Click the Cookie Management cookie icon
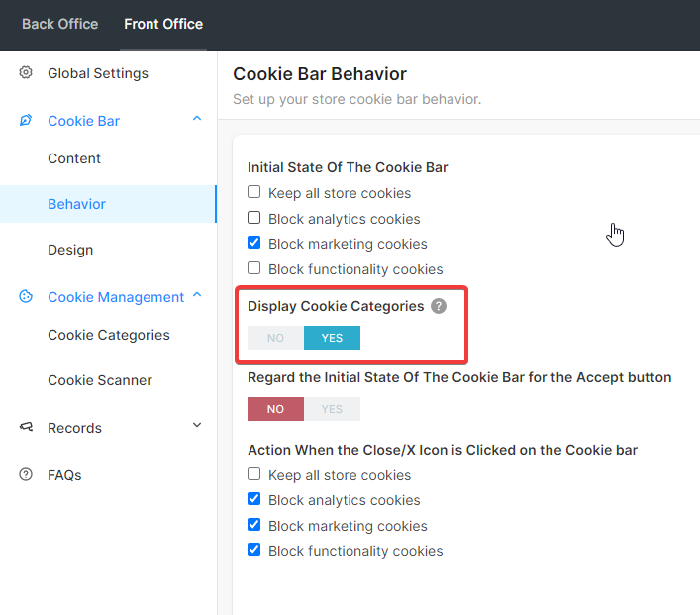 point(26,296)
